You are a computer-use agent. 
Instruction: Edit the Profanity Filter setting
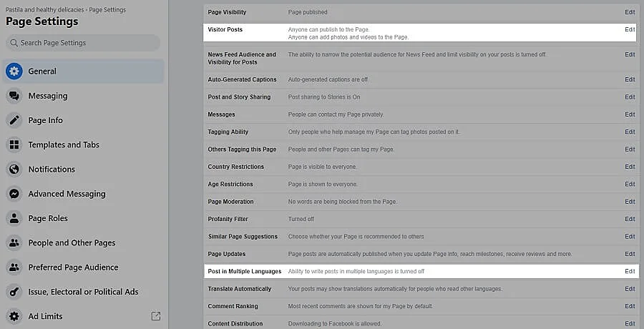[x=630, y=219]
